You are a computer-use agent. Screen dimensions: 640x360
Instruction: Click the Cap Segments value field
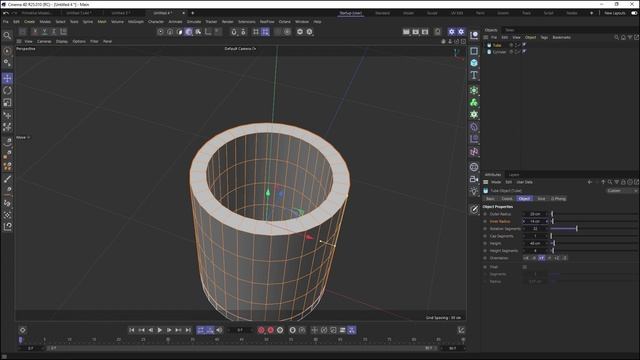point(536,236)
